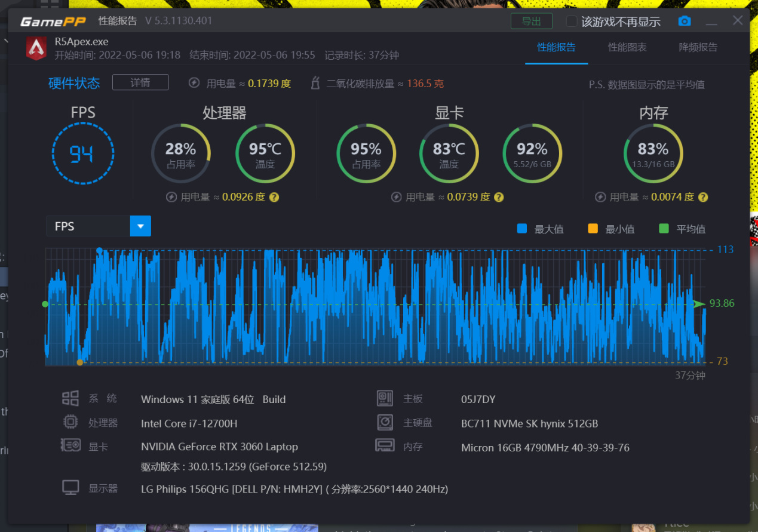Click the lightning icon beside 0.0074 度
Image resolution: width=758 pixels, height=532 pixels.
point(600,197)
